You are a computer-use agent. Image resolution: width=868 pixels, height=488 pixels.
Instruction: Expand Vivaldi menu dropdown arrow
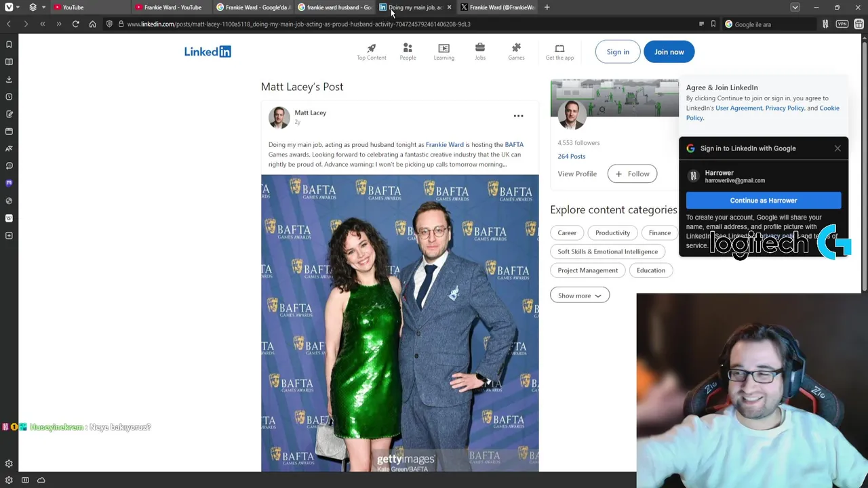tap(16, 7)
